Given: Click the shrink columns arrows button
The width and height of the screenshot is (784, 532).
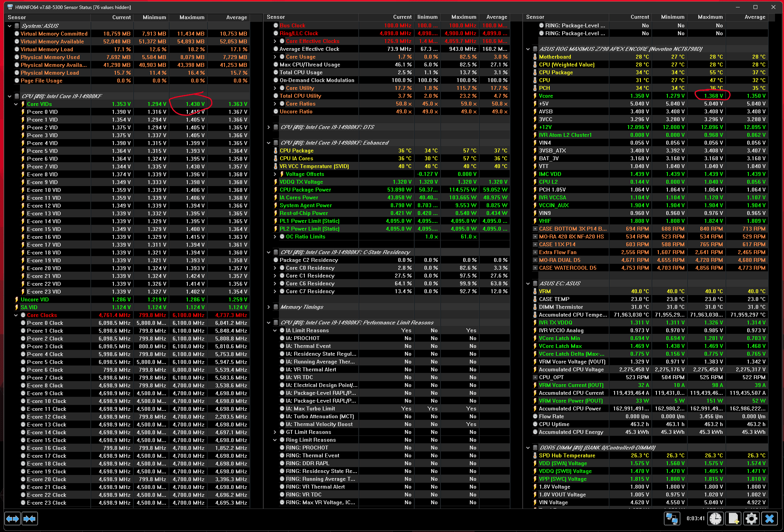Looking at the screenshot, I should coord(30,519).
